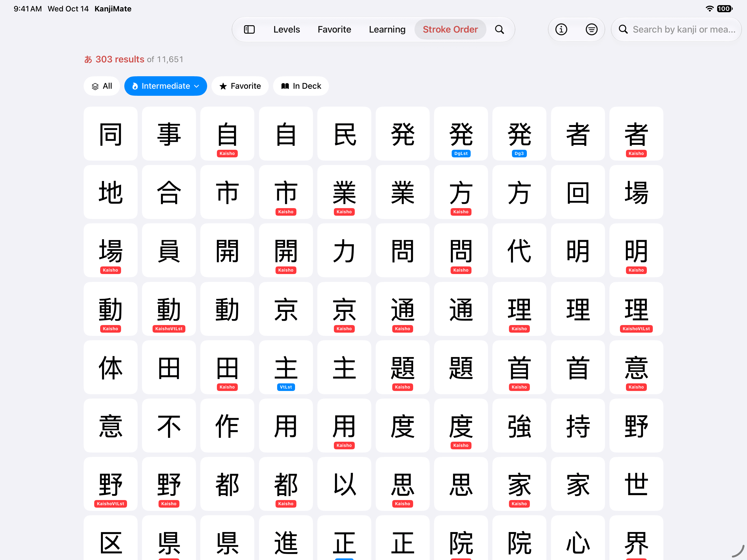Open the 員 kanji card
747x560 pixels.
[x=169, y=250]
